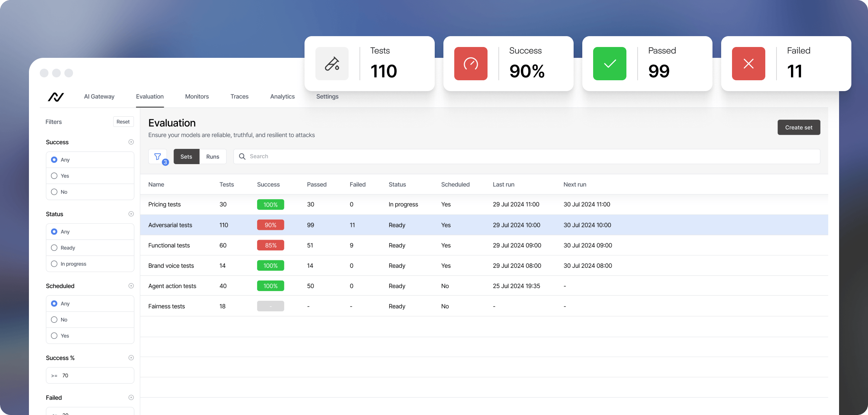868x415 pixels.
Task: Select Ready under Status filter
Action: click(x=90, y=248)
